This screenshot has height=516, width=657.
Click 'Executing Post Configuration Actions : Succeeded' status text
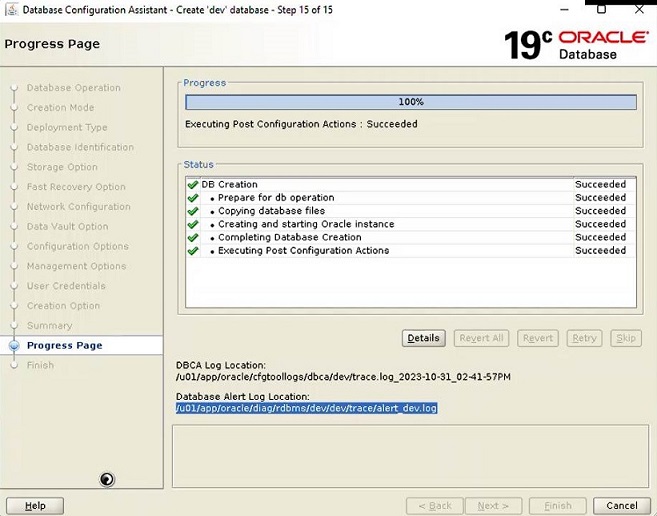[301, 124]
